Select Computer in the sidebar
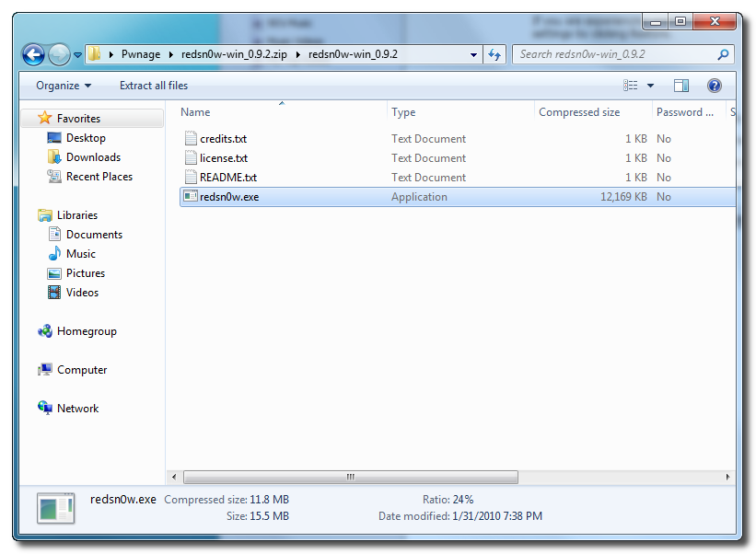 point(82,370)
